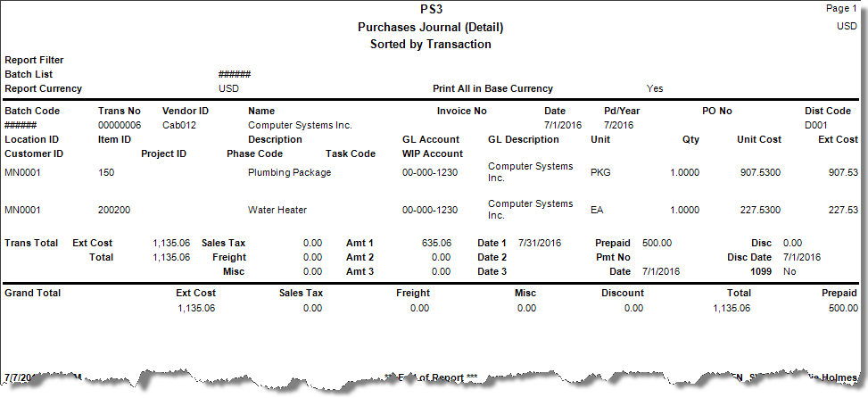Click the extended cost 227.53
This screenshot has width=868, height=398.
tap(842, 210)
